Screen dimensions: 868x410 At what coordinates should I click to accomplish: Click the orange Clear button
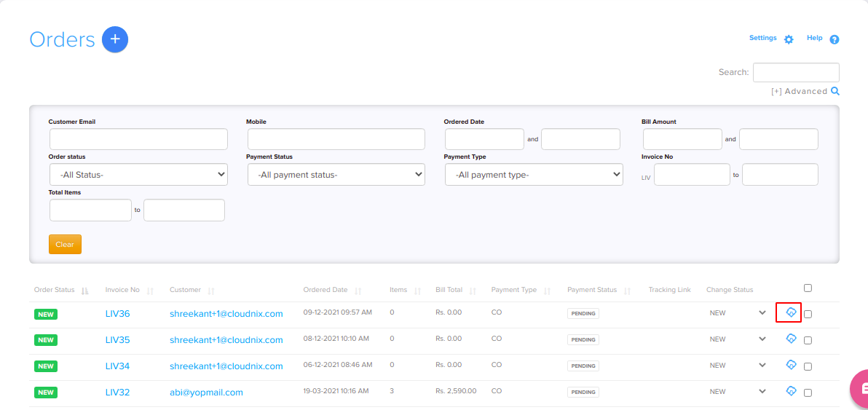[65, 244]
